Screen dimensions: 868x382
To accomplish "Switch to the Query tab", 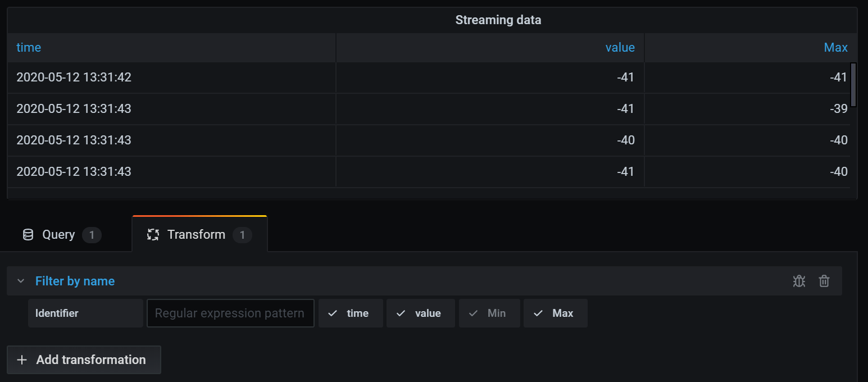I will point(58,234).
